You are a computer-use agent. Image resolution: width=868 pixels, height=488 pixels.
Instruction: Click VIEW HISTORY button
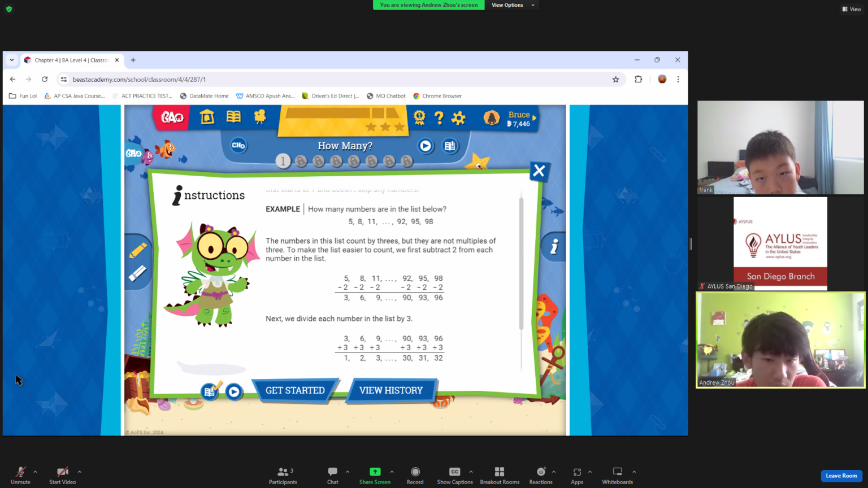[391, 390]
